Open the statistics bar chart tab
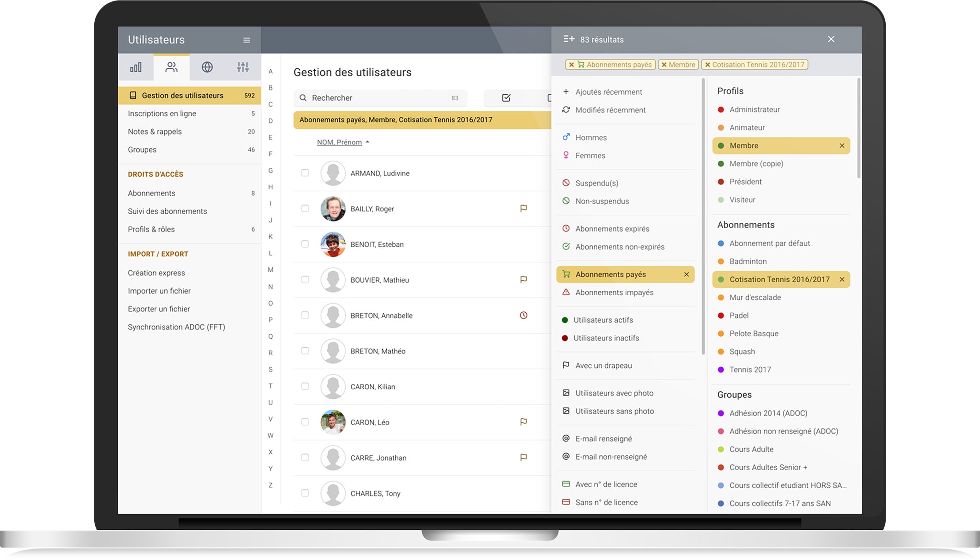The width and height of the screenshot is (980, 560). pos(136,67)
